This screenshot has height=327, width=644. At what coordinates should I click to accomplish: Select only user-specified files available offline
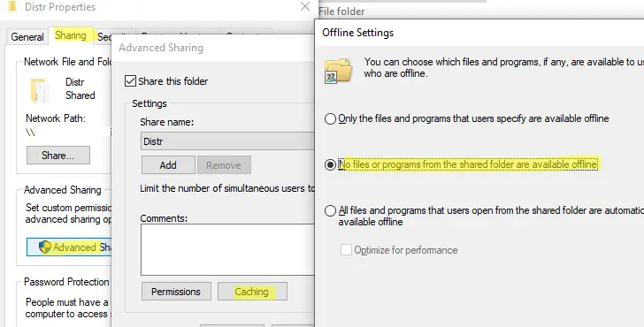330,119
